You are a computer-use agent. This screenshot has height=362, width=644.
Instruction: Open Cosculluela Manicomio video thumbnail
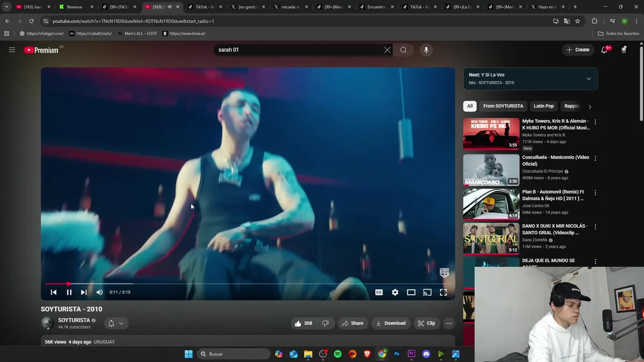tap(491, 169)
